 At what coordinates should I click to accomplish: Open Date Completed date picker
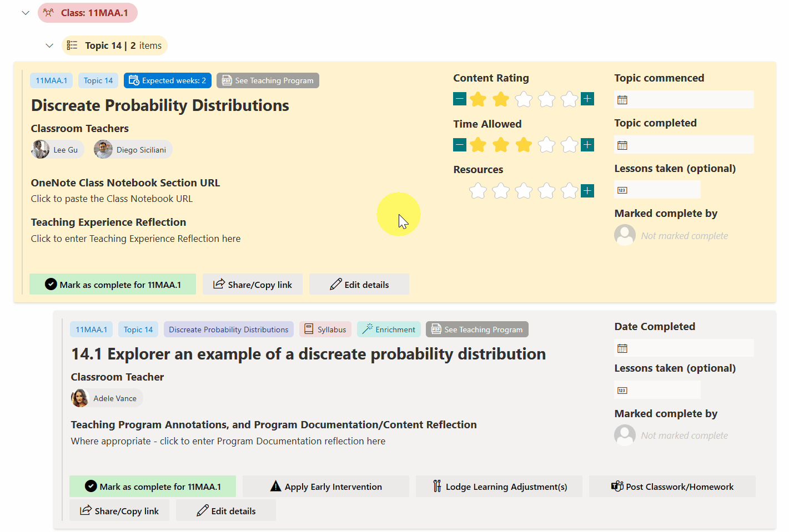click(684, 348)
